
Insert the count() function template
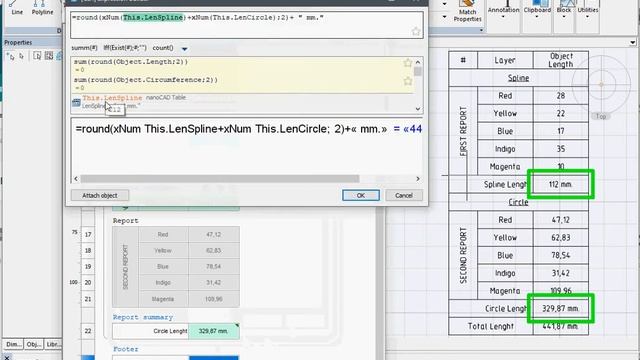pyautogui.click(x=163, y=48)
